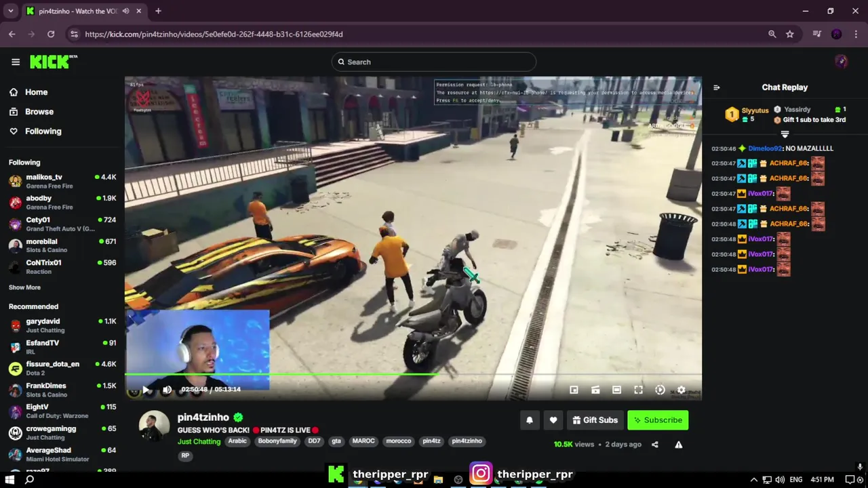The width and height of the screenshot is (868, 488).
Task: Mute the pin4tzinho tab audio
Action: [125, 11]
